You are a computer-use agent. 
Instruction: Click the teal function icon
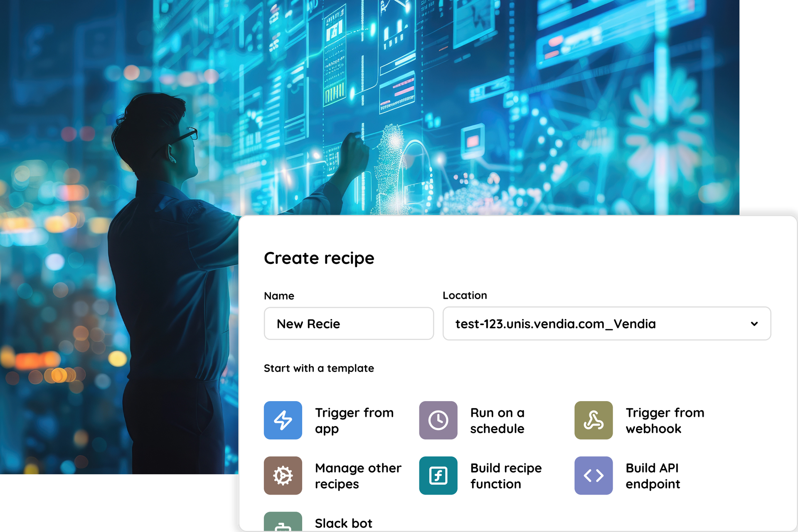point(438,475)
